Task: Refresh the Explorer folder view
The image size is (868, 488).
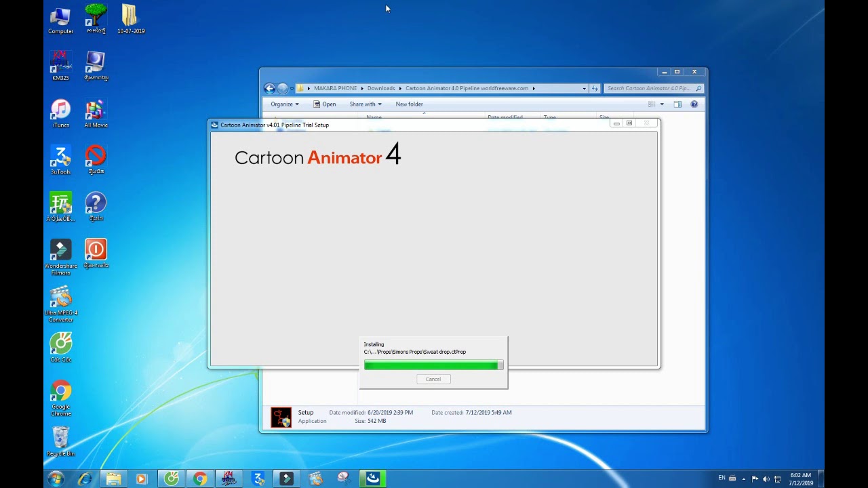Action: 595,88
